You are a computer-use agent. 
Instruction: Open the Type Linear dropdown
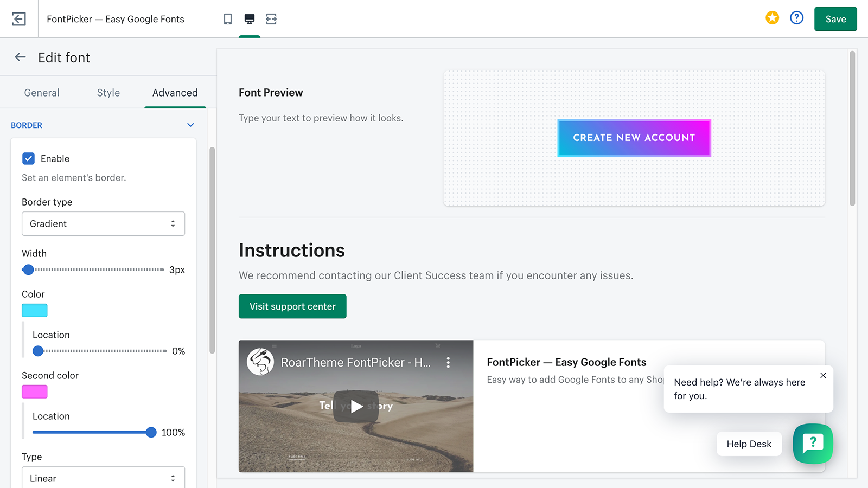103,478
